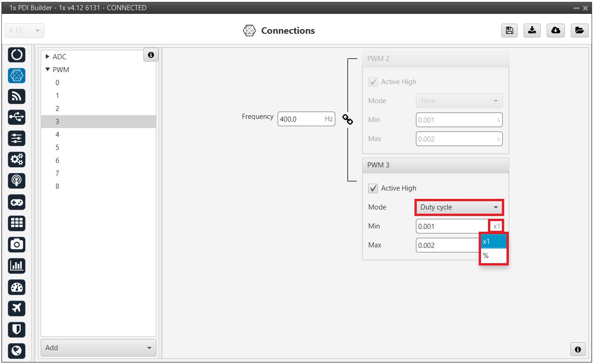This screenshot has width=593, height=364.
Task: Click the cloud download icon
Action: click(x=556, y=31)
